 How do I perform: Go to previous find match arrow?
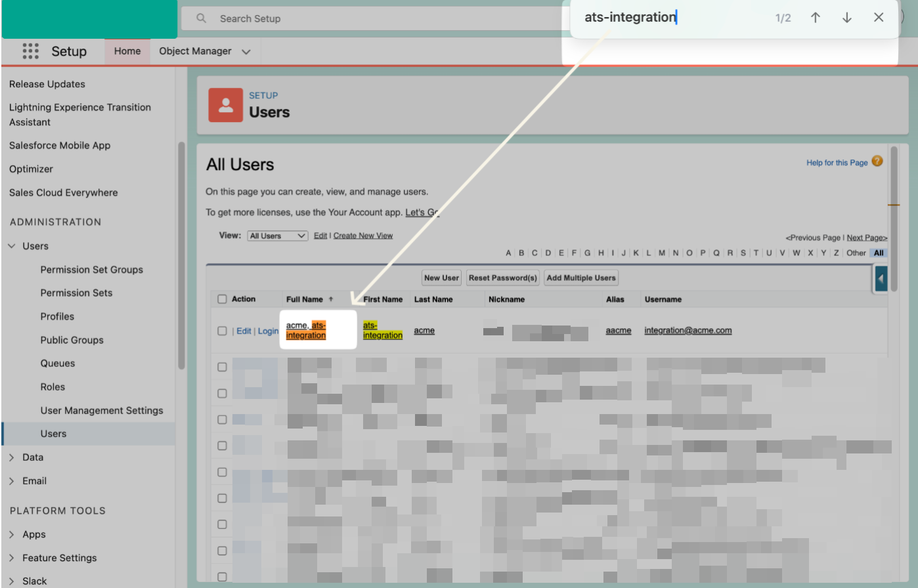tap(815, 18)
